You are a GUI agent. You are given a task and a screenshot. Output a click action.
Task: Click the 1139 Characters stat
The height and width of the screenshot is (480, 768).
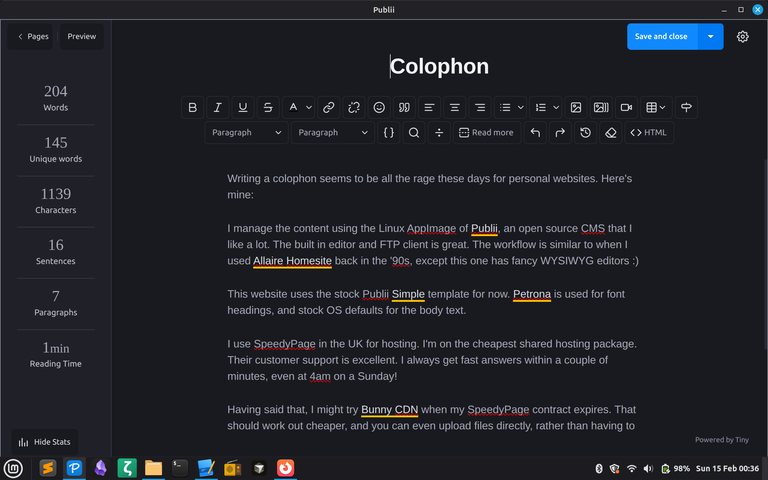[x=56, y=201]
